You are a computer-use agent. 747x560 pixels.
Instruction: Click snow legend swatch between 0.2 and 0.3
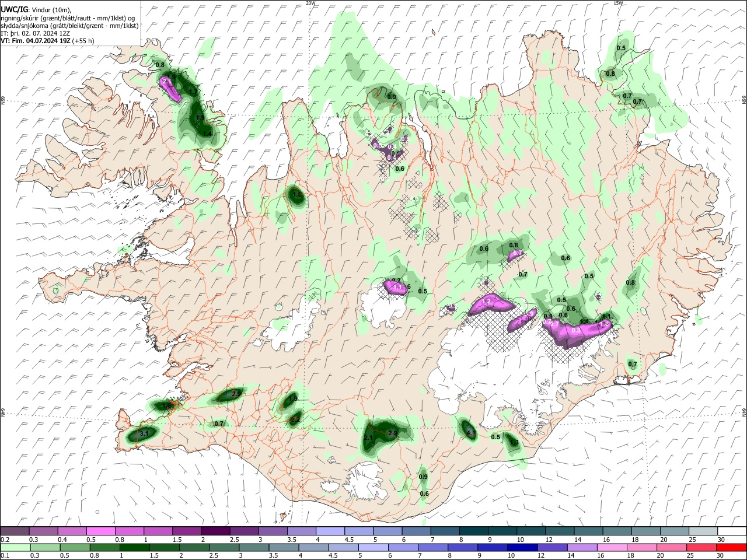click(x=15, y=531)
